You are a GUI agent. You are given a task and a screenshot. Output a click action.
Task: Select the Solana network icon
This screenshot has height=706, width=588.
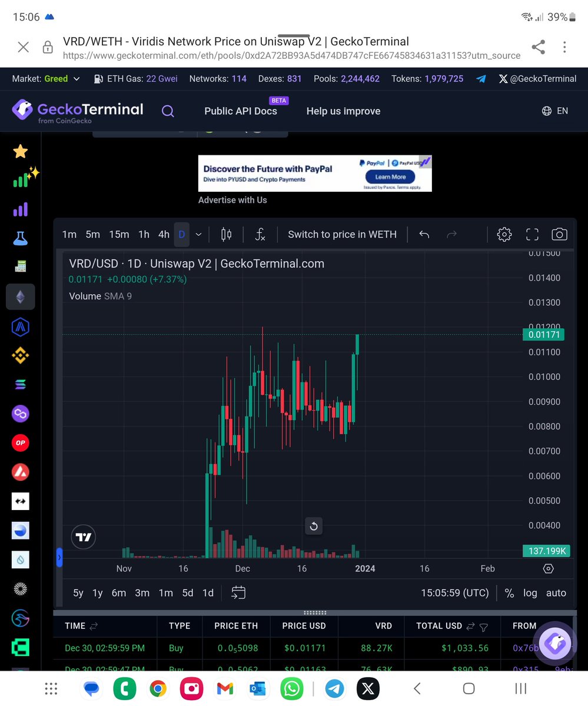(21, 385)
